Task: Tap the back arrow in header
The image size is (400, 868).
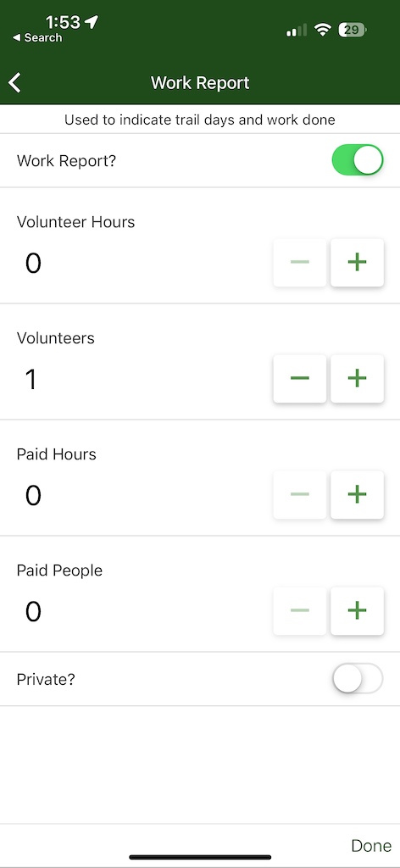Action: [15, 82]
